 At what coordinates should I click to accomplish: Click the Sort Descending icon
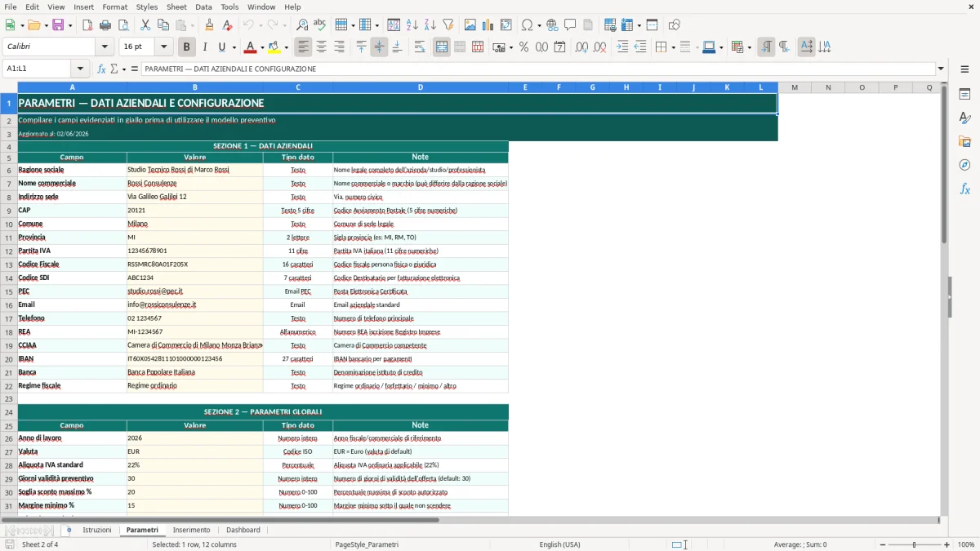[430, 25]
